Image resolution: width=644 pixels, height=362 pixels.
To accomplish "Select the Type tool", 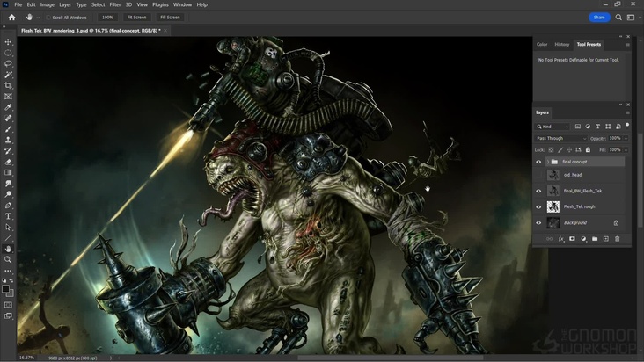I will click(x=8, y=216).
